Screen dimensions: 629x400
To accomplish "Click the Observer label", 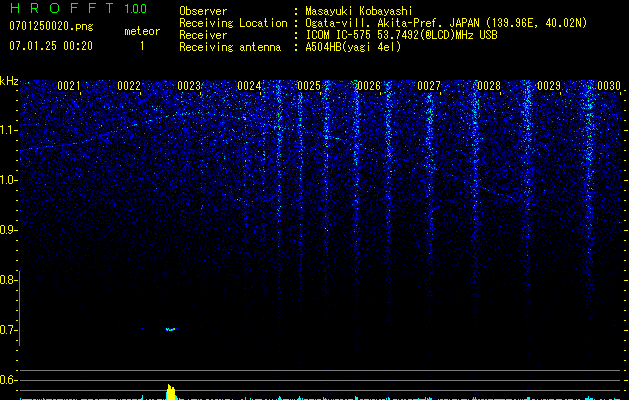I will tap(203, 11).
